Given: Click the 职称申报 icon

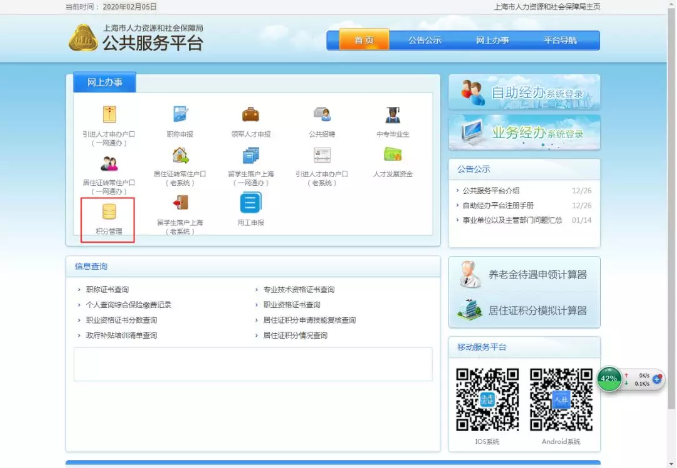Looking at the screenshot, I should (180, 115).
